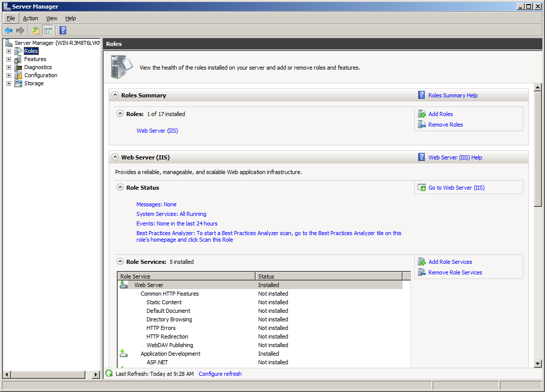
Task: Open the Configure refresh link
Action: pos(220,374)
